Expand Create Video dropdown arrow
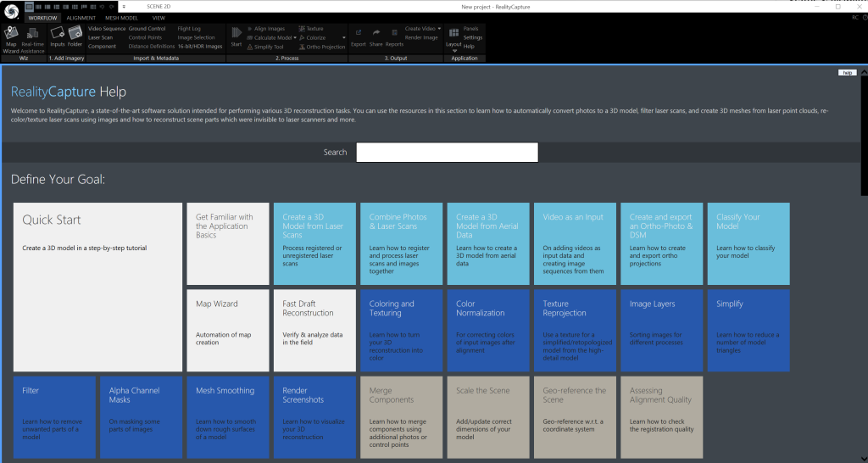Image resolution: width=868 pixels, height=463 pixels. (440, 29)
